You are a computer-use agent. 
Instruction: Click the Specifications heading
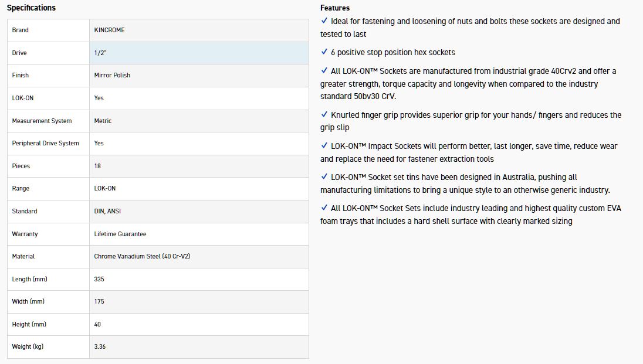(x=31, y=8)
